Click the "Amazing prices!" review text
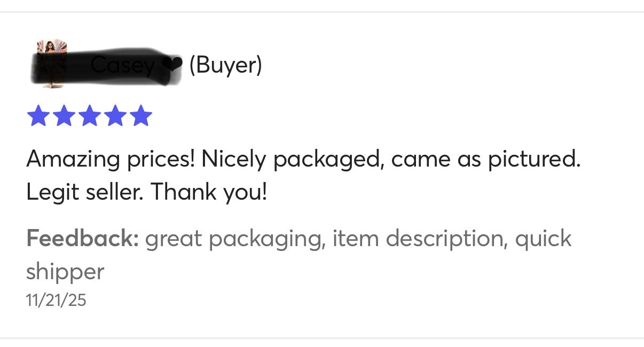This screenshot has height=347, width=644. pyautogui.click(x=110, y=159)
